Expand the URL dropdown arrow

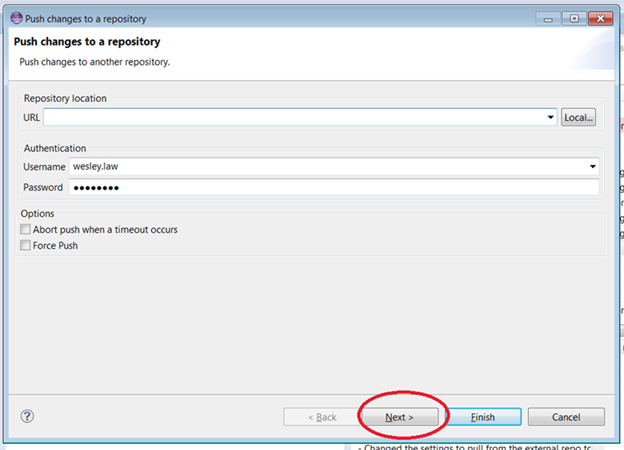coord(551,118)
